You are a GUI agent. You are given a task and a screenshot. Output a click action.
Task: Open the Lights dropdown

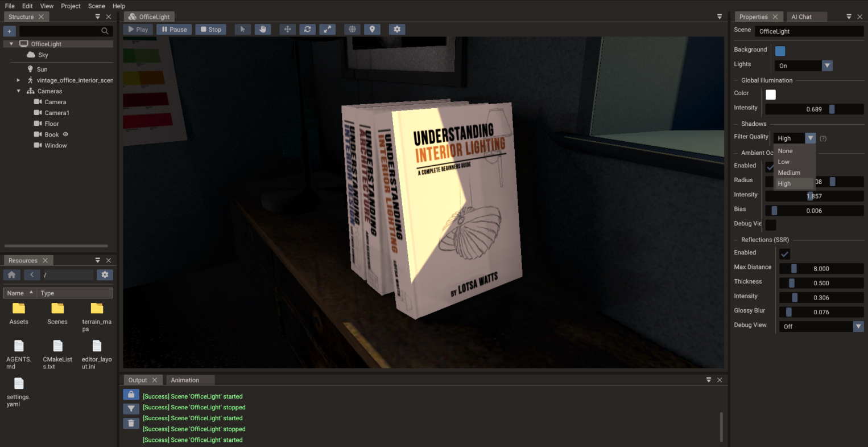point(804,66)
